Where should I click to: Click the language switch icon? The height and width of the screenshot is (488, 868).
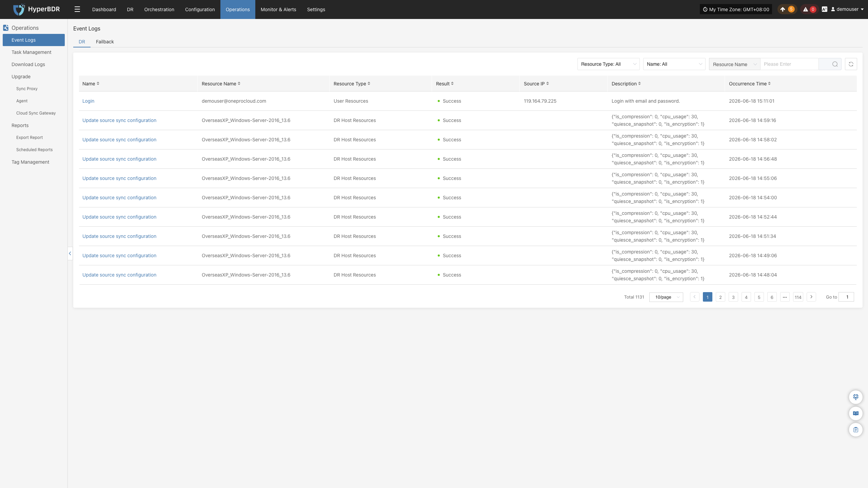point(825,9)
